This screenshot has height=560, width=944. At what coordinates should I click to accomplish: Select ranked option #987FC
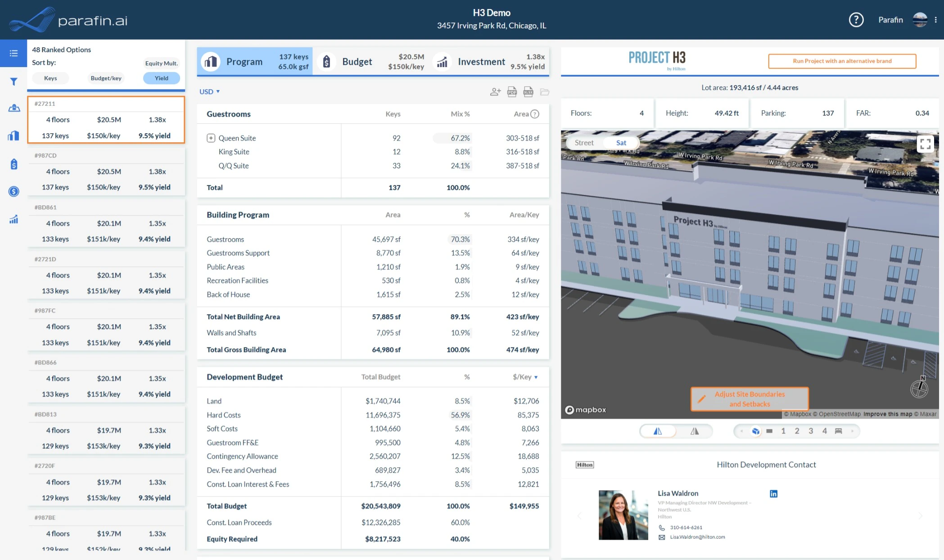(106, 327)
